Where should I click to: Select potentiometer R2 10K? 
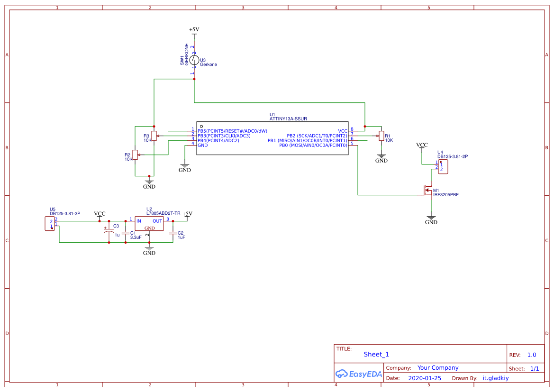135,155
